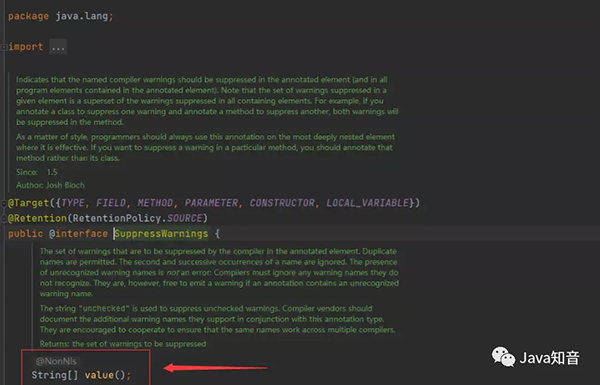Click the collapsed import ellipsis placeholder
This screenshot has width=600, height=385.
(58, 47)
